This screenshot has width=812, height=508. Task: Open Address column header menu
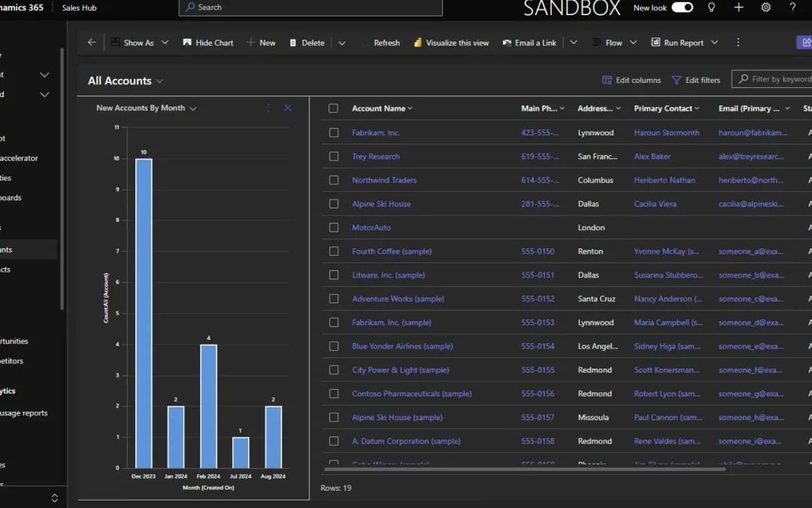(x=599, y=108)
